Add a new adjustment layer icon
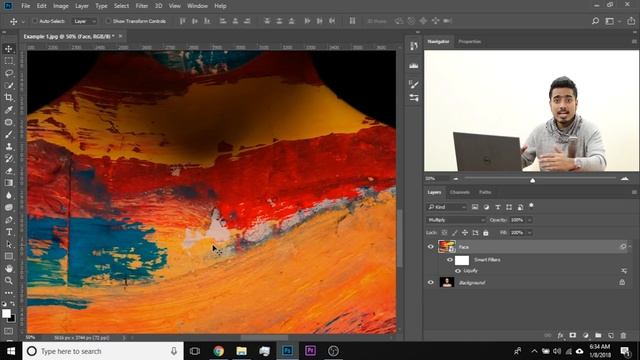This screenshot has width=640, height=360. 585,335
